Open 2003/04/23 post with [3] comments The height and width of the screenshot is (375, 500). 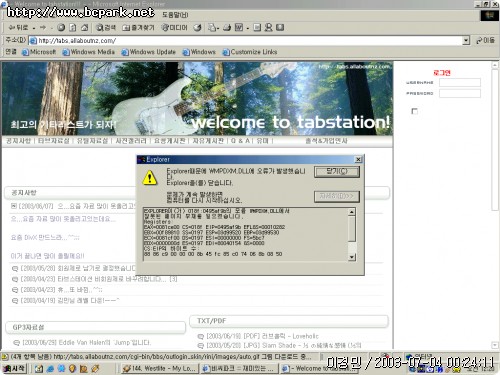click(99, 279)
